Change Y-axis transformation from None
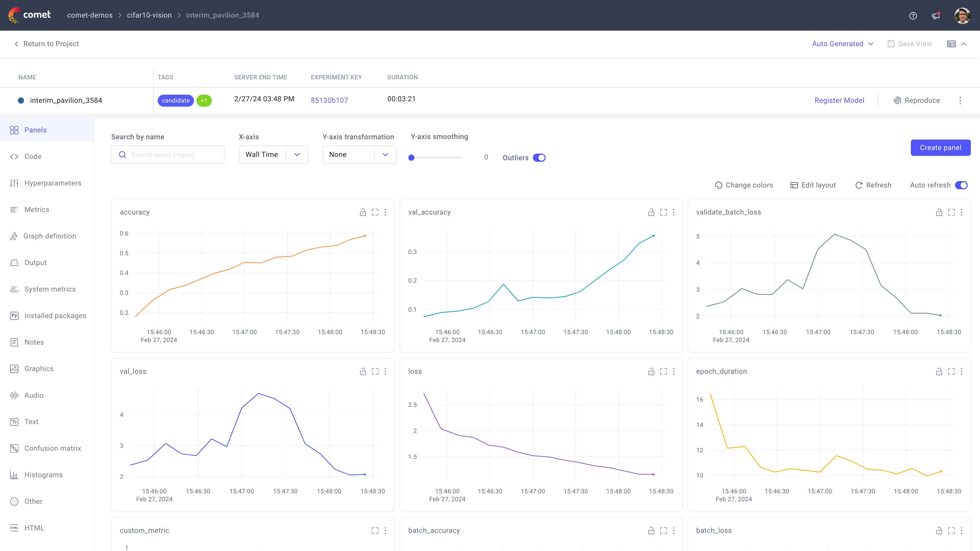 [x=359, y=154]
